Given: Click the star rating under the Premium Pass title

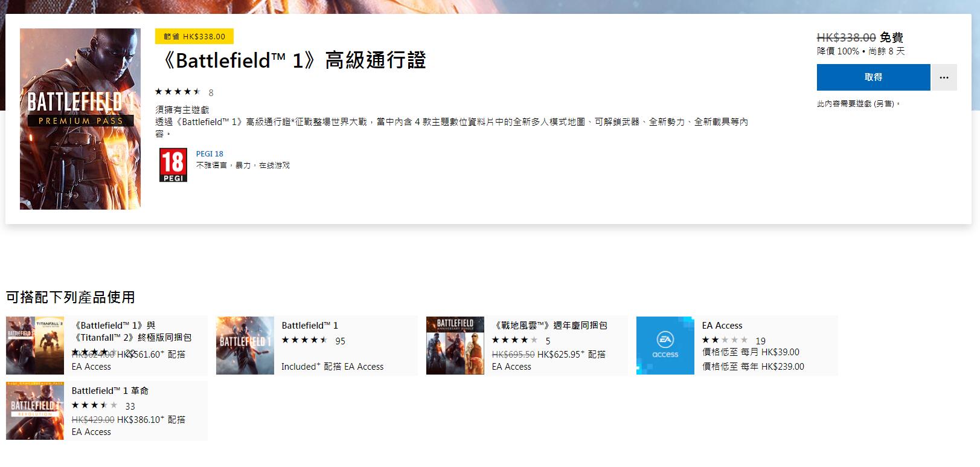Looking at the screenshot, I should pyautogui.click(x=178, y=92).
